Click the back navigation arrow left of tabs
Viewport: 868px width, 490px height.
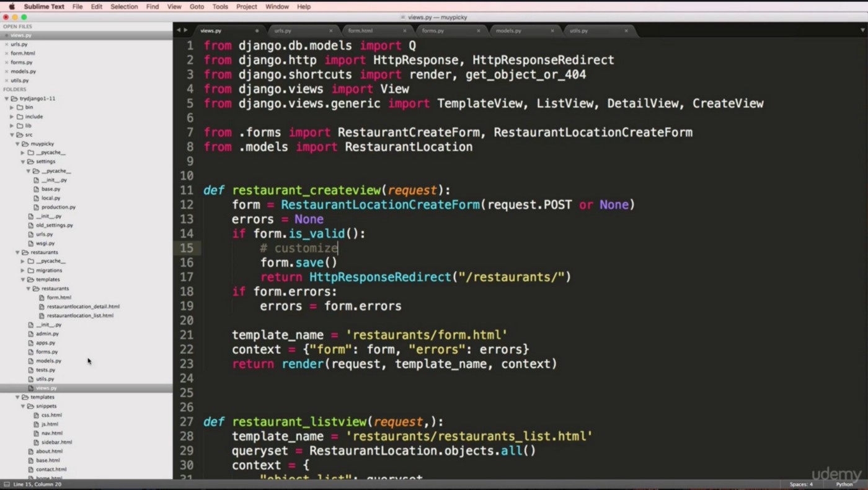pyautogui.click(x=178, y=29)
